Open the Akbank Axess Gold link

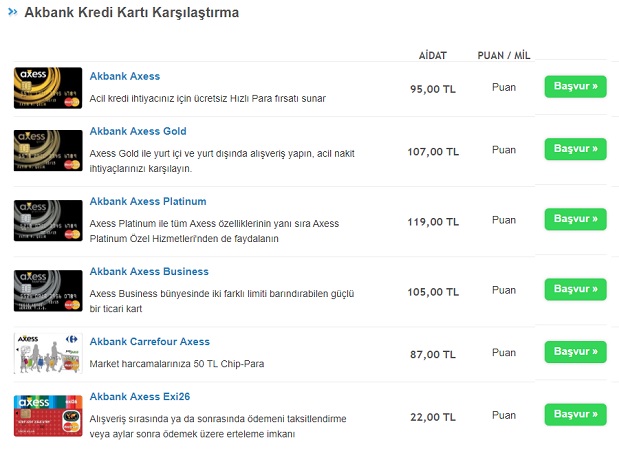pos(138,131)
